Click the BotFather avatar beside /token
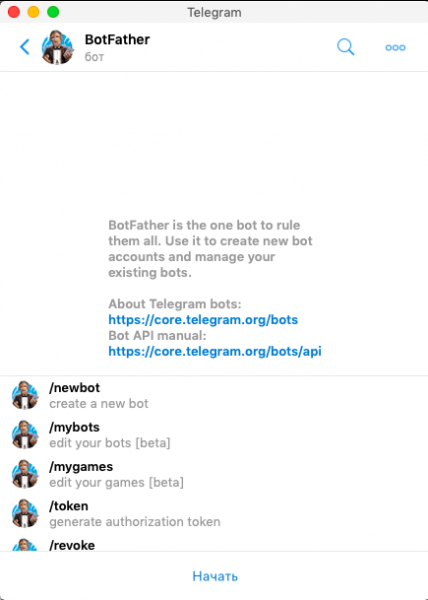 [25, 514]
